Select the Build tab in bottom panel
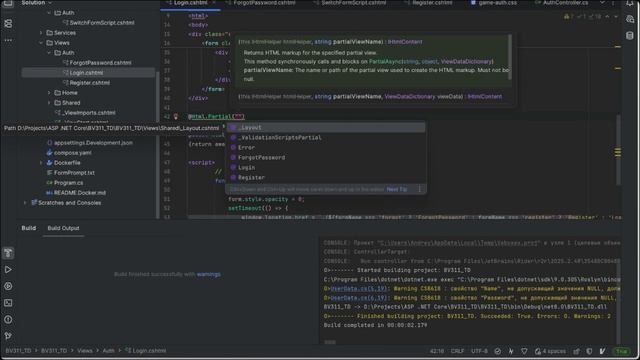 click(29, 228)
